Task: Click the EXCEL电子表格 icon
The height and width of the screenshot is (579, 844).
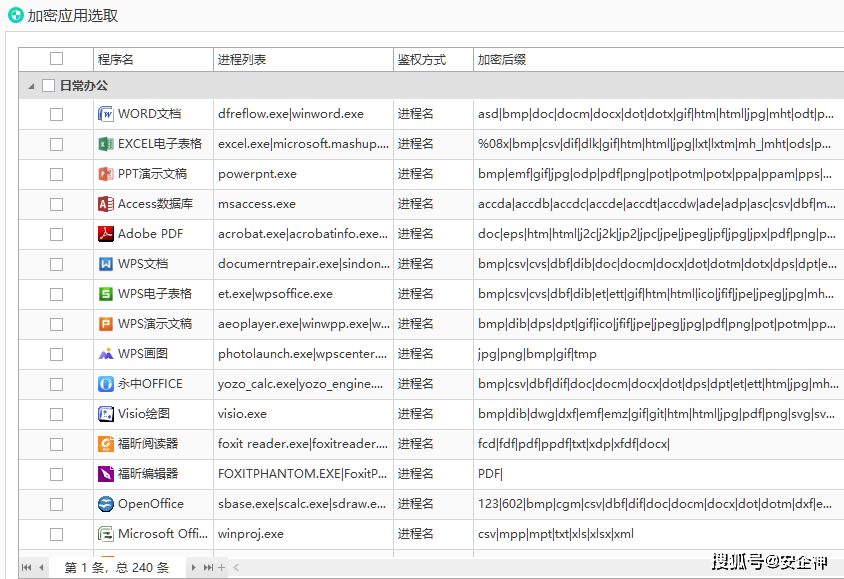Action: pyautogui.click(x=106, y=144)
